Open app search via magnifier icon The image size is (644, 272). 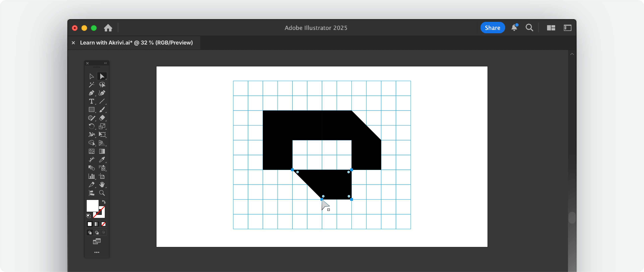[529, 28]
